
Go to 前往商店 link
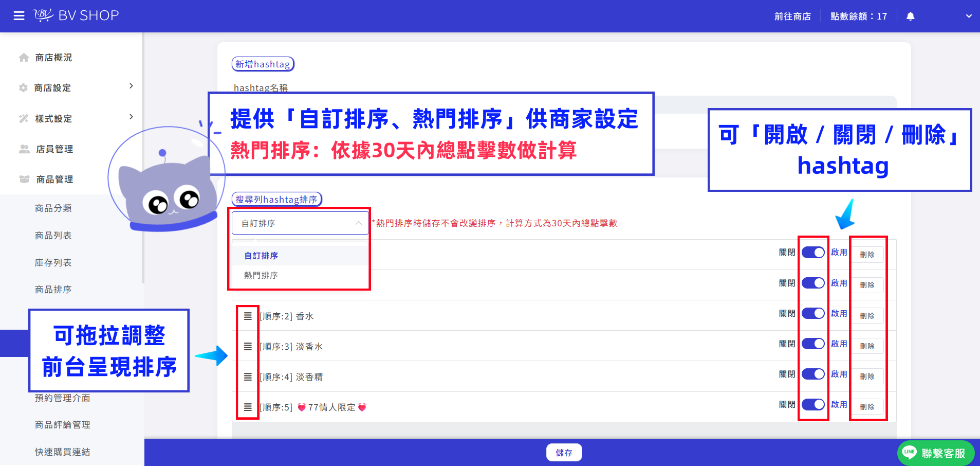[792, 16]
